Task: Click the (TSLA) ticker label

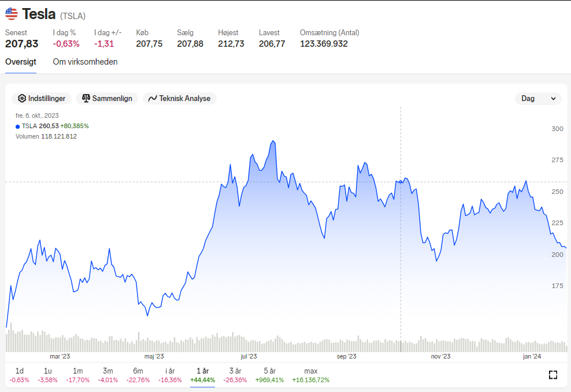Action: (73, 16)
